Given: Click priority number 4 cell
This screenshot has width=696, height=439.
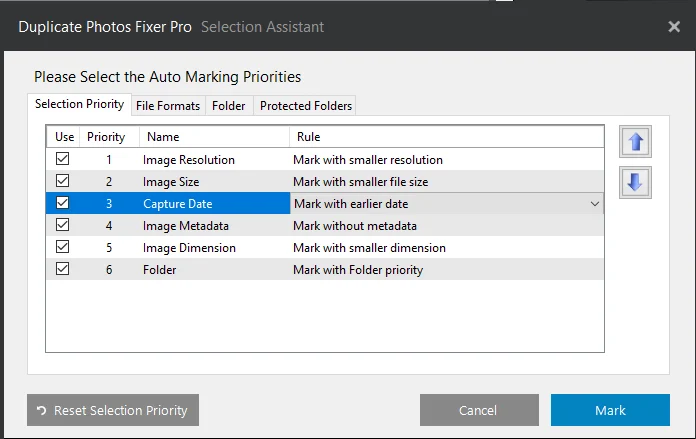Looking at the screenshot, I should (109, 226).
